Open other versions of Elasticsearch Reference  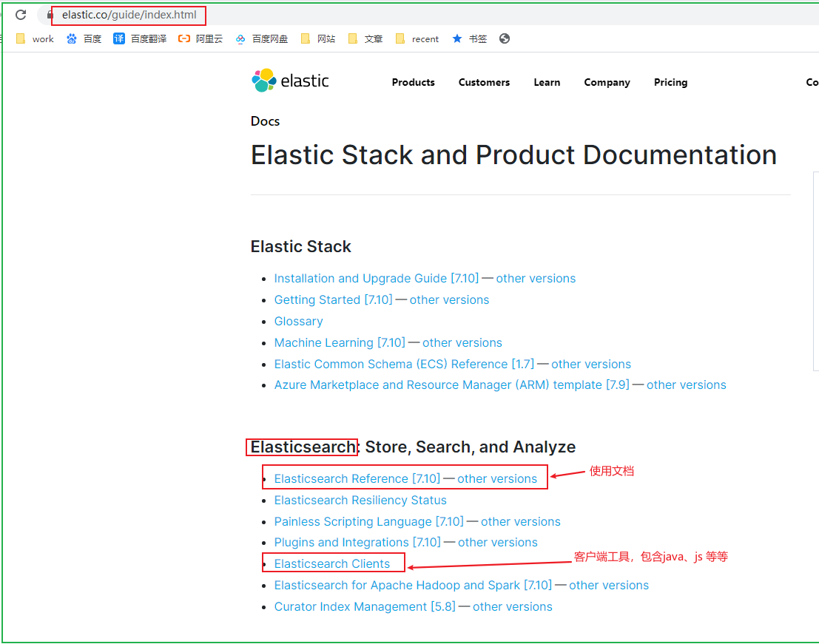coord(496,478)
